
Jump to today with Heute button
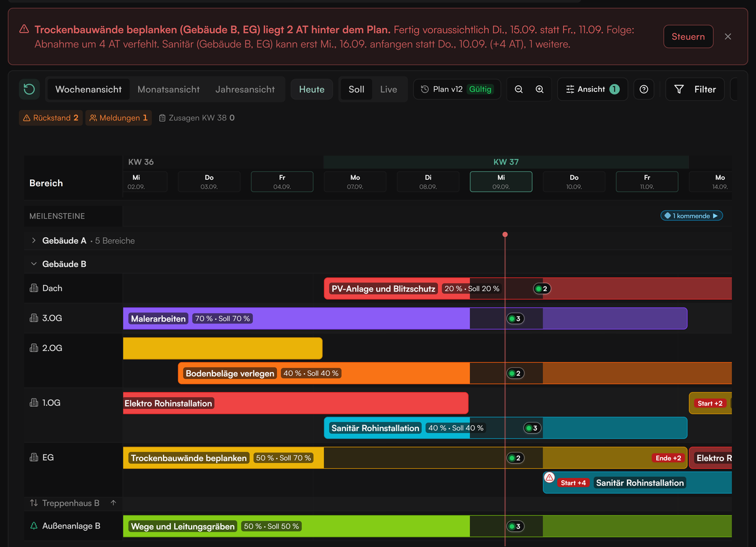click(312, 89)
